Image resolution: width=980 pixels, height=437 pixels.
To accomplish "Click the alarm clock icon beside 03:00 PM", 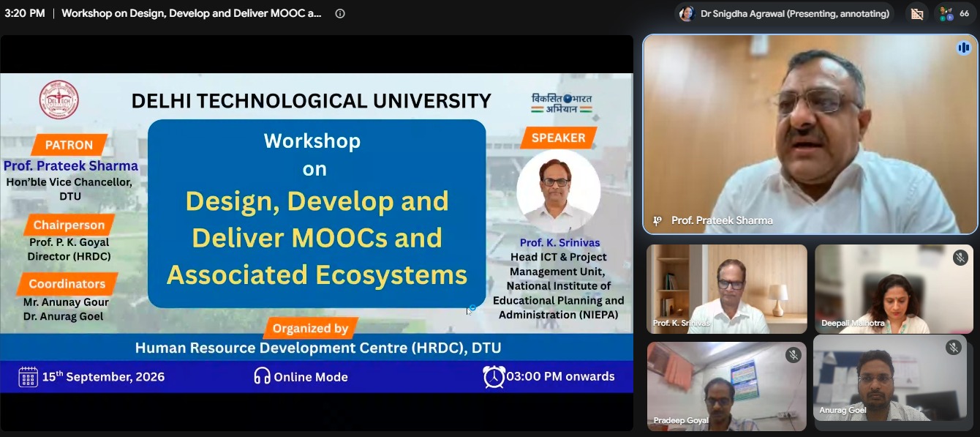I will 494,376.
